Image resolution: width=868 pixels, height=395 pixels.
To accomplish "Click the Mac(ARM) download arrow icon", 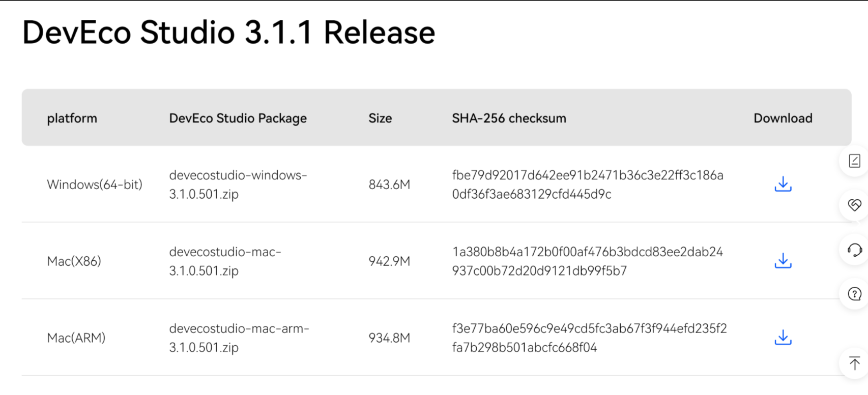I will (x=783, y=338).
